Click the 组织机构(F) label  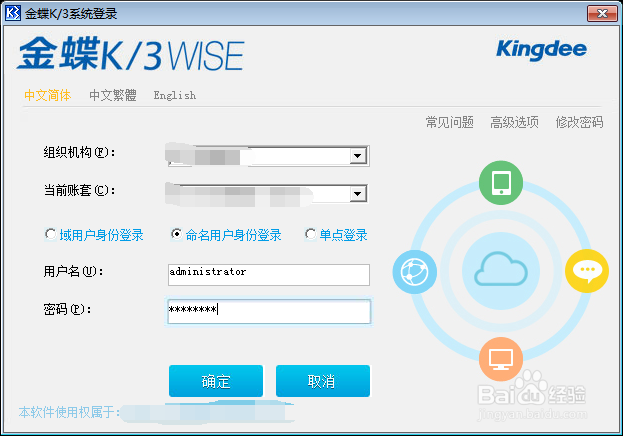click(79, 152)
